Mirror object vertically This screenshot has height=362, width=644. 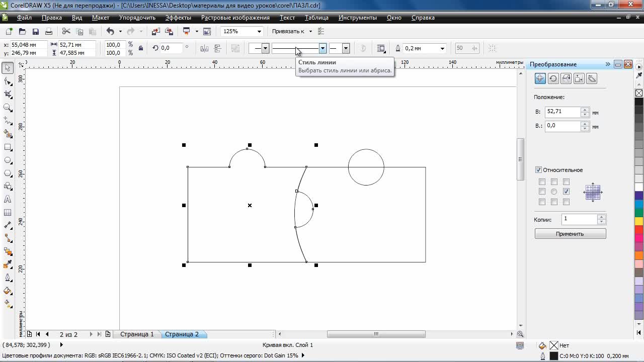click(217, 48)
